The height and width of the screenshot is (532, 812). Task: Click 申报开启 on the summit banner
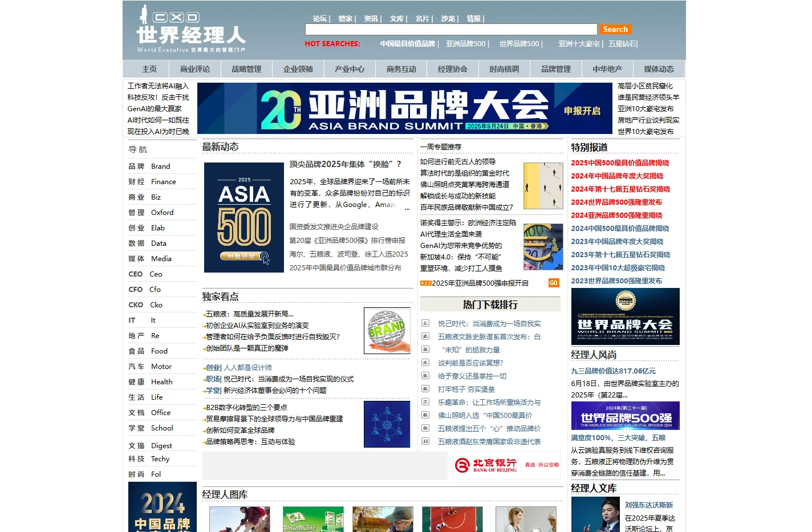coord(582,111)
